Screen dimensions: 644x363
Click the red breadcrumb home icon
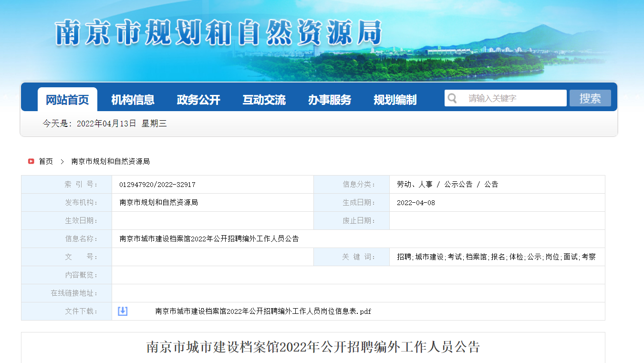click(31, 161)
